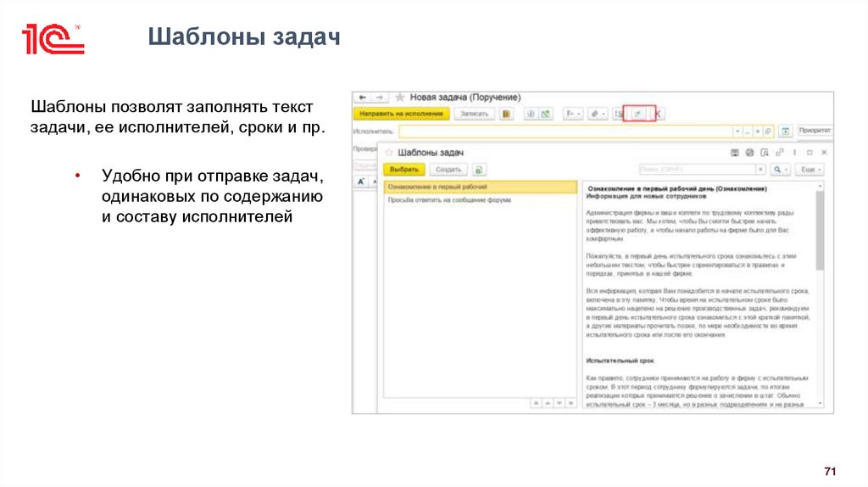
Task: Go forward with the right arrow in task window
Action: [379, 98]
